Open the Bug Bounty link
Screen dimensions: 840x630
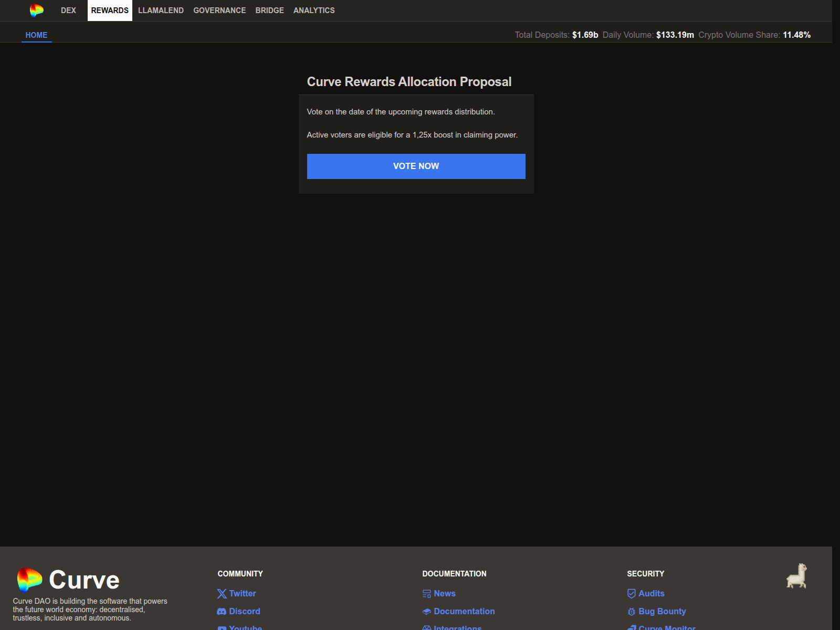(x=663, y=612)
